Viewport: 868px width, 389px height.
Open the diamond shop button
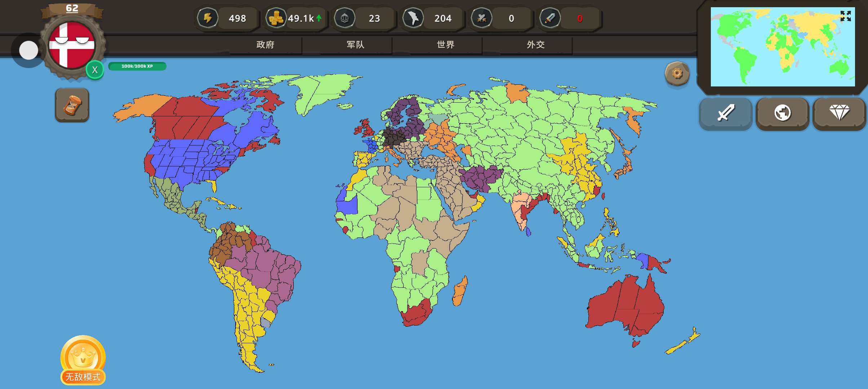(x=839, y=113)
